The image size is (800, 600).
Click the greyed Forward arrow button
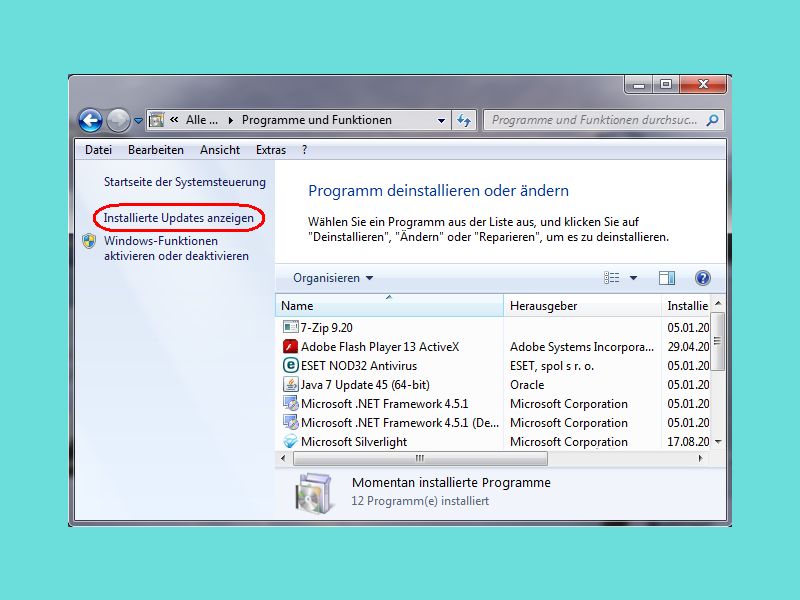pyautogui.click(x=118, y=120)
